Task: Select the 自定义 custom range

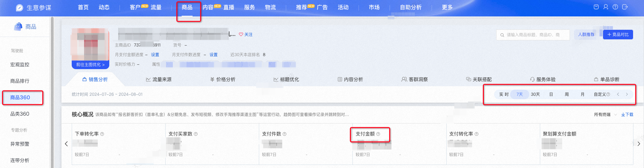Action: click(x=600, y=94)
